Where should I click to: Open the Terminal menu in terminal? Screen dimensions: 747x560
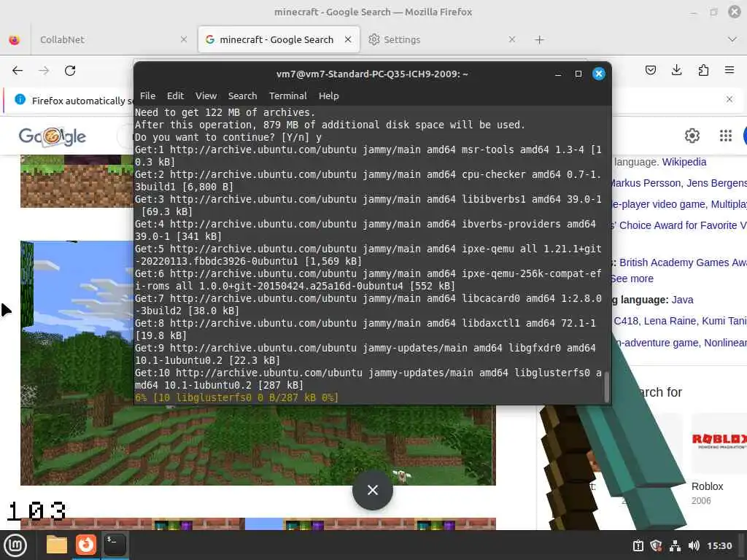pyautogui.click(x=287, y=96)
